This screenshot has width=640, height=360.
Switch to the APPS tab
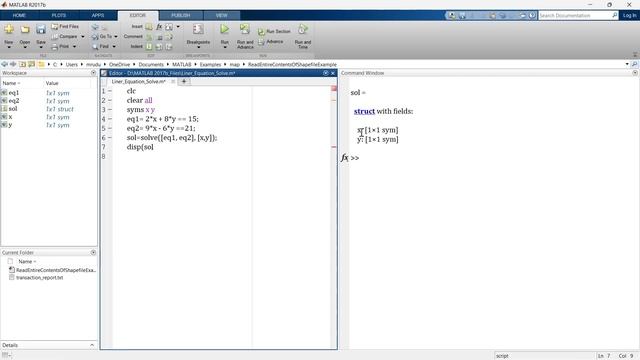(x=98, y=16)
